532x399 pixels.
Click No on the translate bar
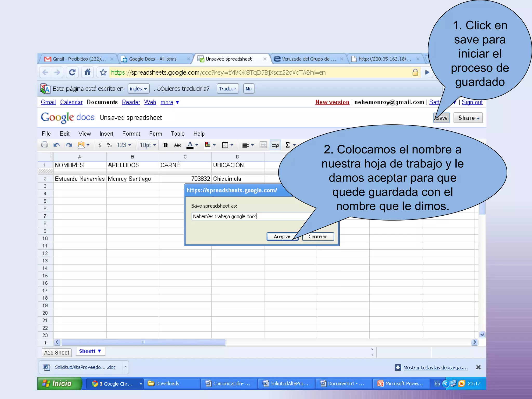[x=249, y=89]
